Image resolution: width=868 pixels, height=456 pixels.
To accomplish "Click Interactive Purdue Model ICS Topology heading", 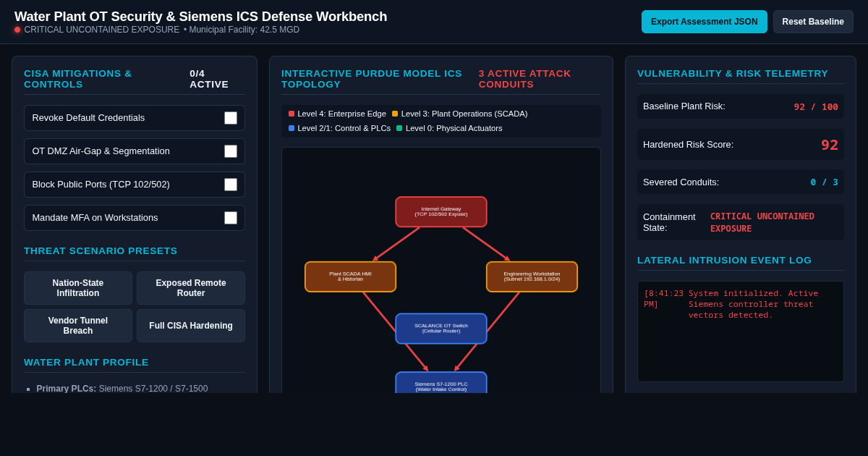I will (x=372, y=79).
